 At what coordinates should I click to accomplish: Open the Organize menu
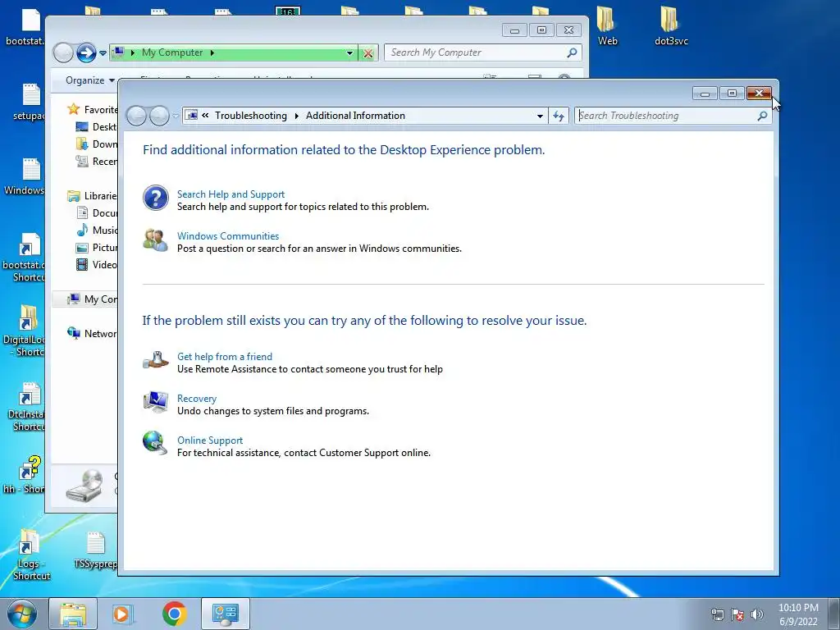click(x=89, y=80)
